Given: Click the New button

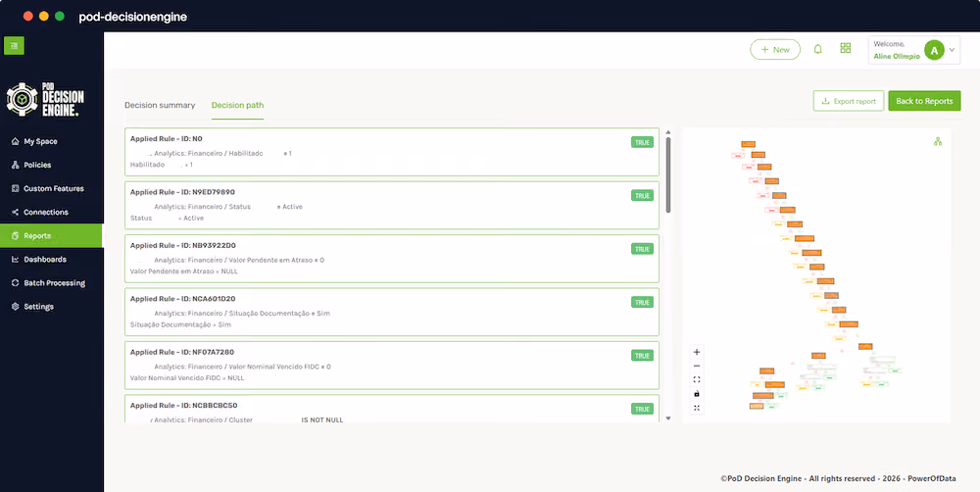Looking at the screenshot, I should (x=775, y=49).
